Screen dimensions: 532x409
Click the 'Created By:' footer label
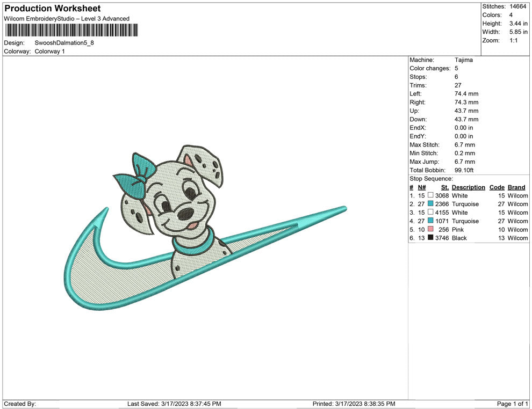[x=20, y=404]
